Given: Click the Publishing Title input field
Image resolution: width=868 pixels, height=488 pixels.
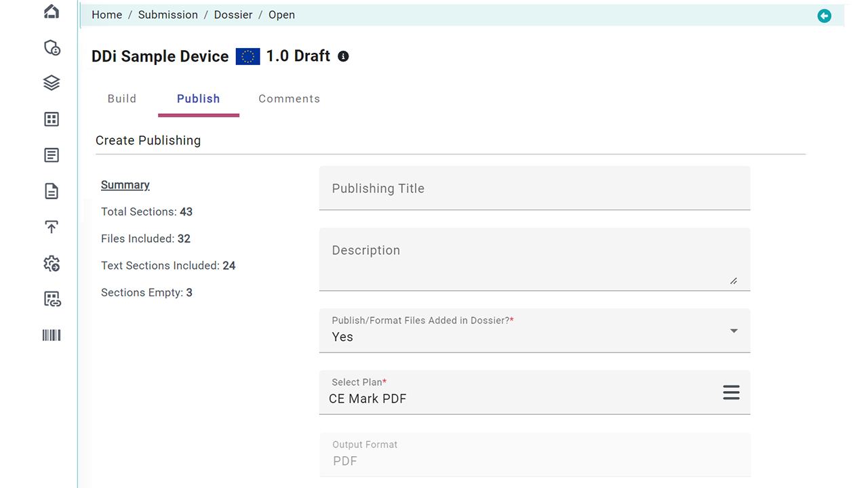Looking at the screenshot, I should coord(534,188).
